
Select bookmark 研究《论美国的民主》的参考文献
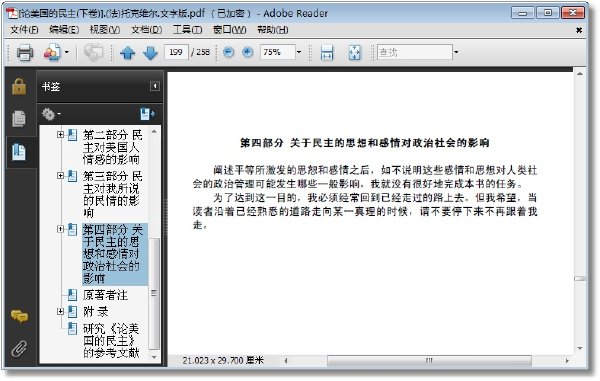click(x=111, y=340)
